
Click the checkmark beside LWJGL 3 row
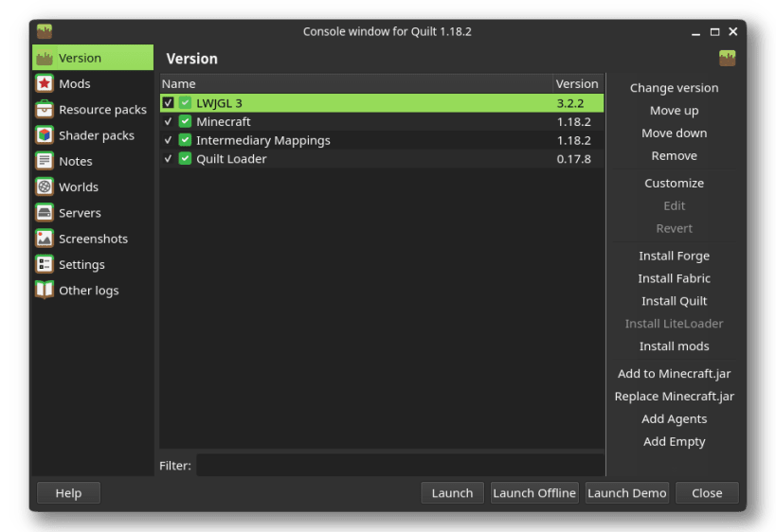point(169,103)
